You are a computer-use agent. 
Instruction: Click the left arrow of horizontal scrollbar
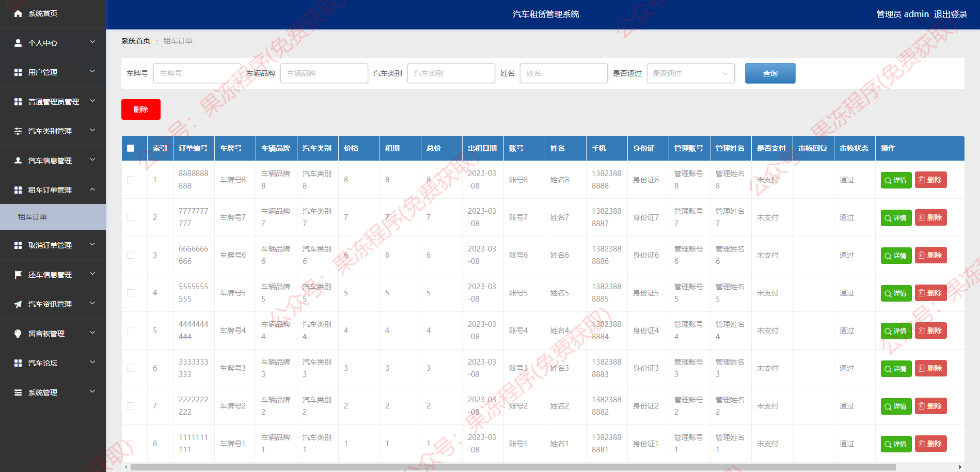click(126, 467)
